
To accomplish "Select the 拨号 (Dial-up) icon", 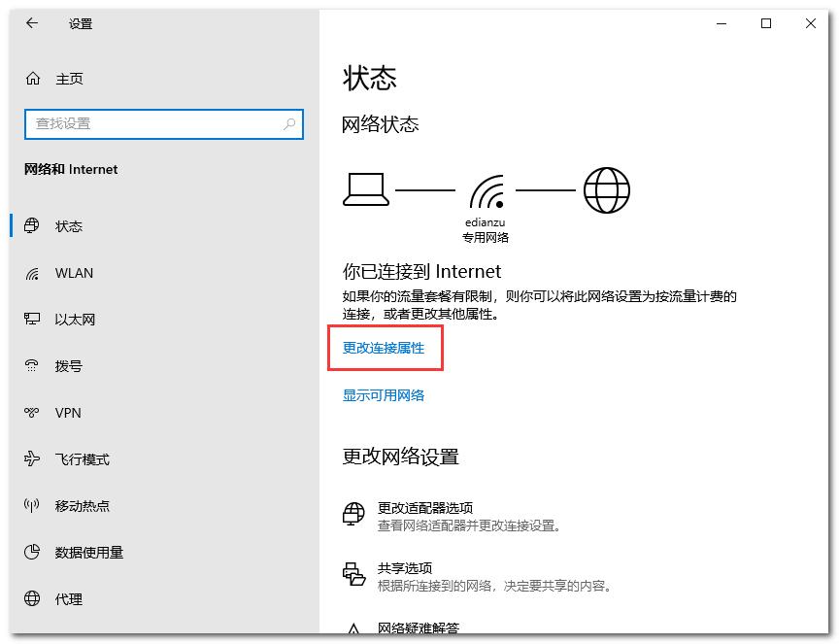I will pyautogui.click(x=32, y=366).
